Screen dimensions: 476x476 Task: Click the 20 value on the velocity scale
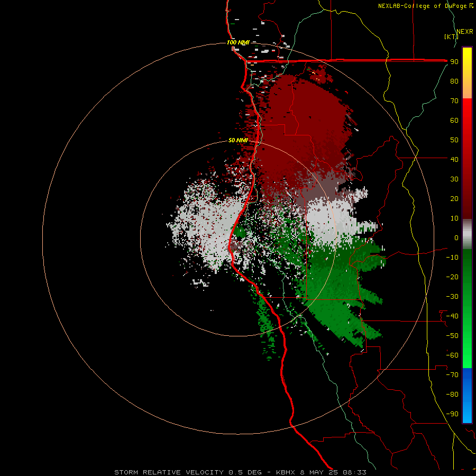tap(454, 198)
